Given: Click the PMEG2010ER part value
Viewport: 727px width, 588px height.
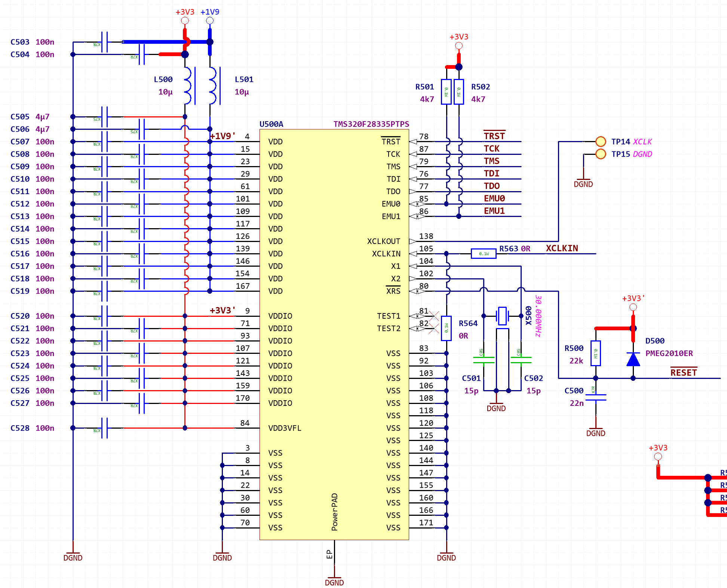Looking at the screenshot, I should (x=669, y=353).
